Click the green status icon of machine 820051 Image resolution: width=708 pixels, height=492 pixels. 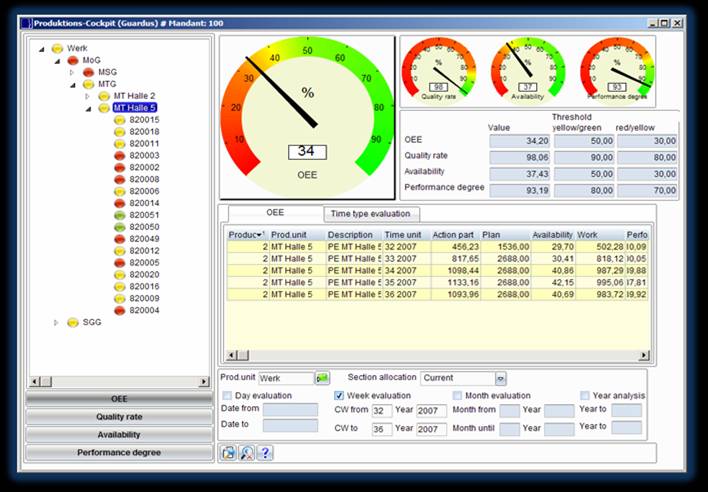click(119, 215)
